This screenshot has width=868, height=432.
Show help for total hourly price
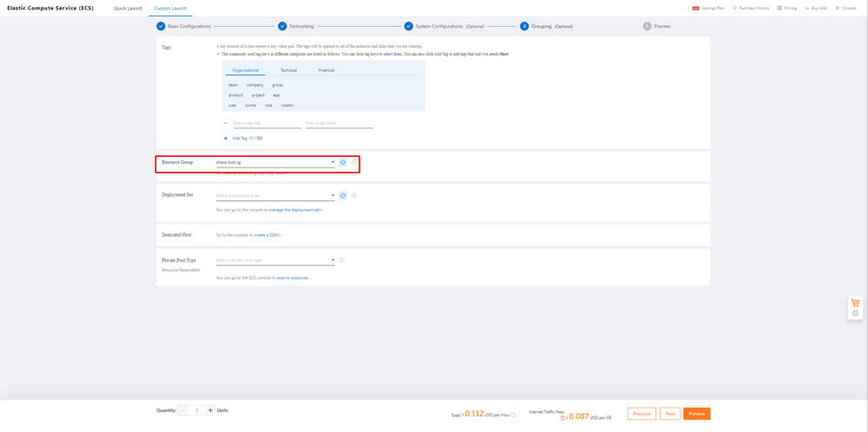pyautogui.click(x=514, y=415)
